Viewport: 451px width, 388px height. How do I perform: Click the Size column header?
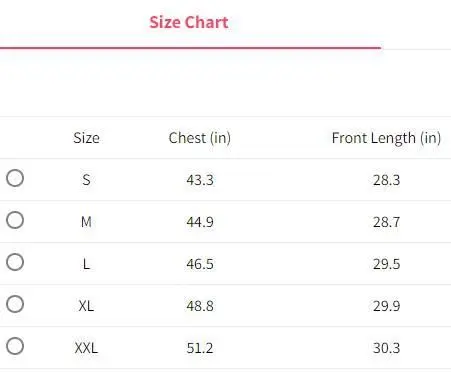coord(86,138)
